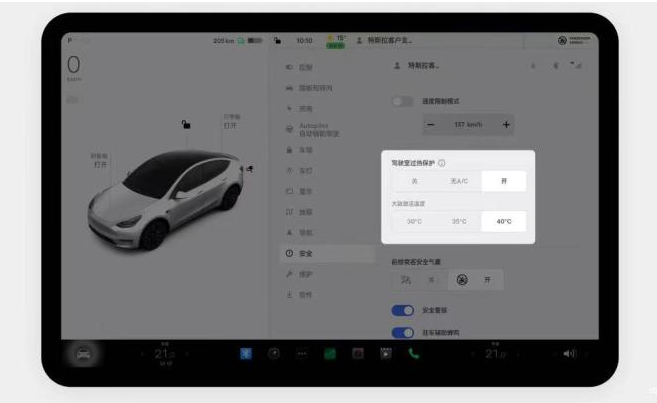Set activation temperature to 35°C
Viewport: 657px width, 403px height.
[458, 221]
